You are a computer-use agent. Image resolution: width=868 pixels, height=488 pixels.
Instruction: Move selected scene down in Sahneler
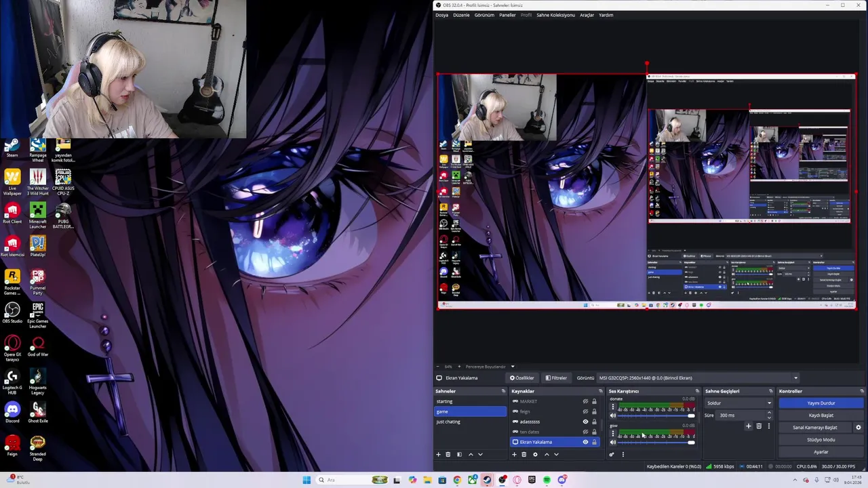480,454
